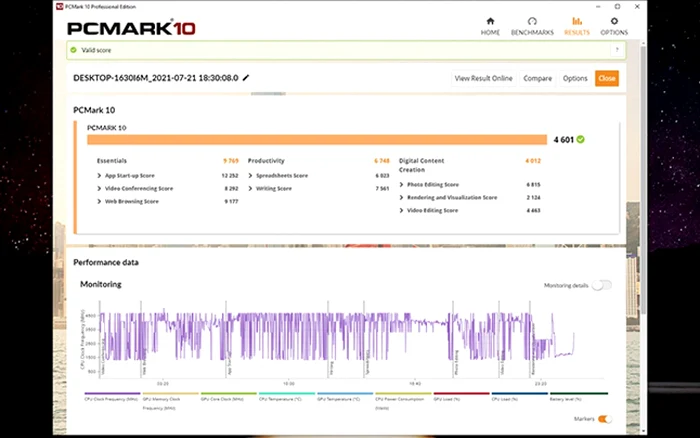Click the Essentials heading

[112, 161]
